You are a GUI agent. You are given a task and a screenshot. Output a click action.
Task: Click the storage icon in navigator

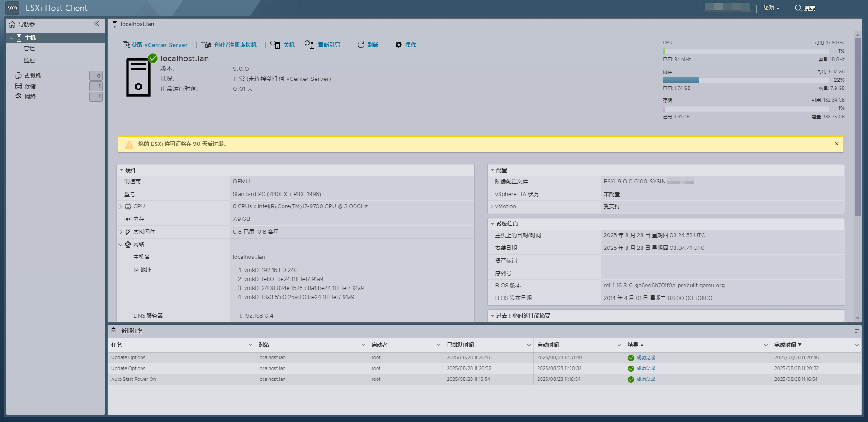tap(19, 86)
